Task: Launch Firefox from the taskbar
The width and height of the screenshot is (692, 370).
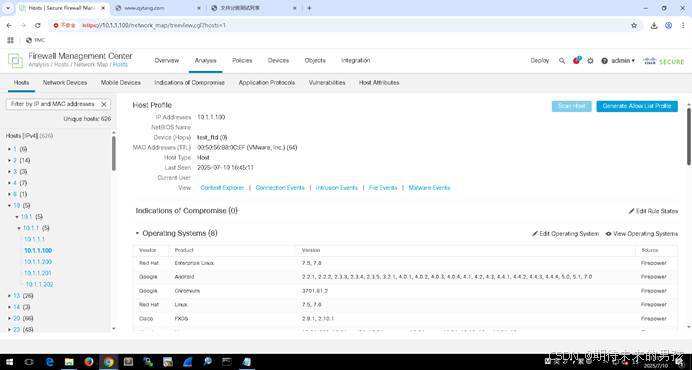Action: (89, 362)
